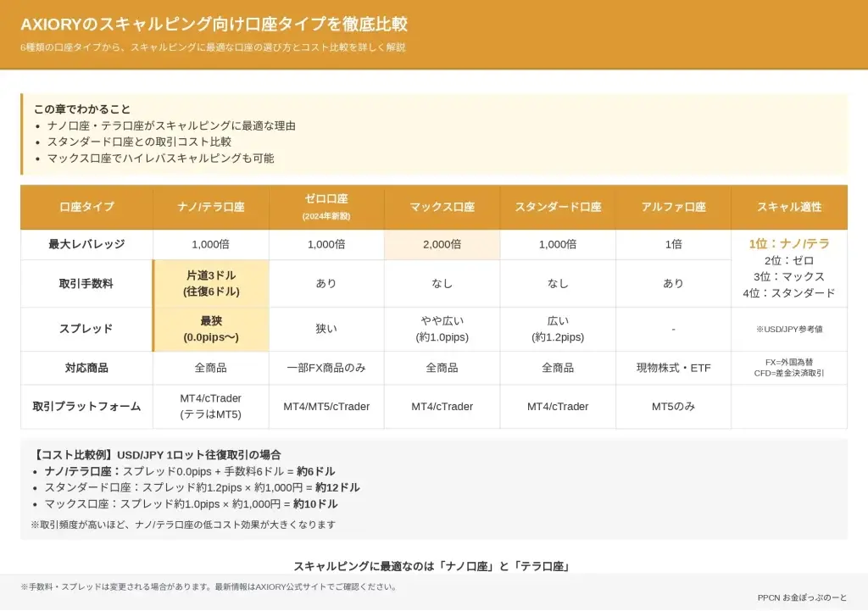Click the アルファ口座 column header
This screenshot has width=868, height=611.
click(673, 207)
